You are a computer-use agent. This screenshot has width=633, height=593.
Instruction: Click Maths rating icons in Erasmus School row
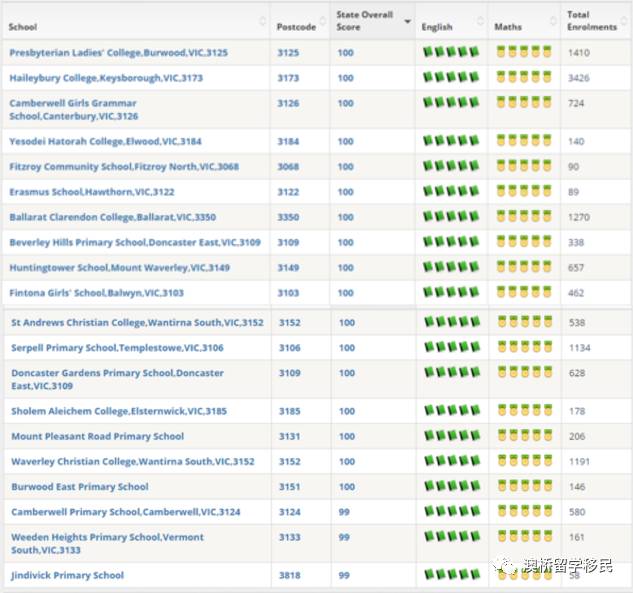(524, 191)
